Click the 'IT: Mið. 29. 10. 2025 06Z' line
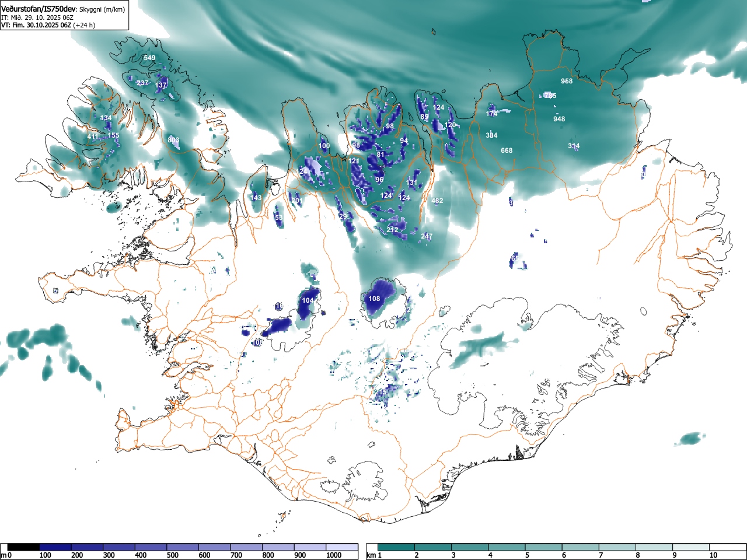 [36, 17]
